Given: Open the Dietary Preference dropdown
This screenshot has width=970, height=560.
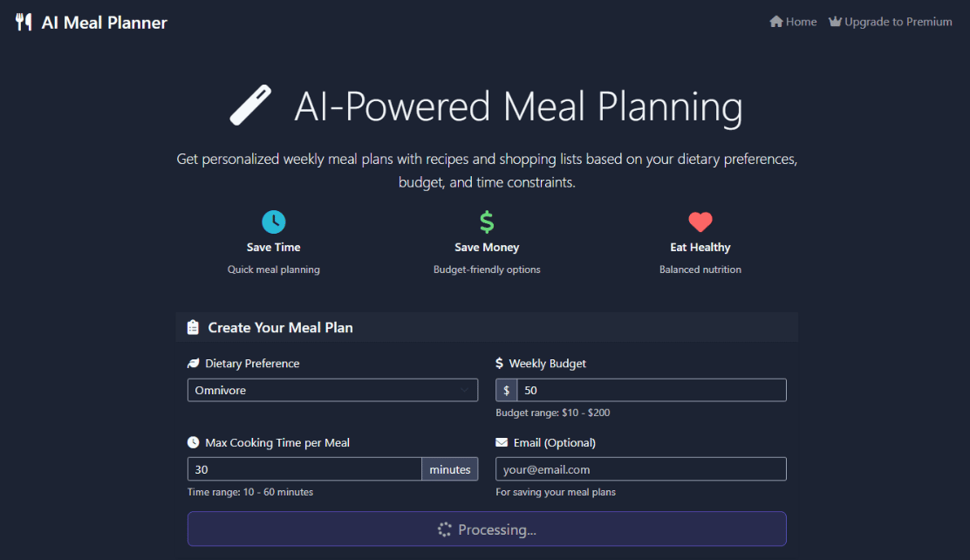Looking at the screenshot, I should 331,390.
